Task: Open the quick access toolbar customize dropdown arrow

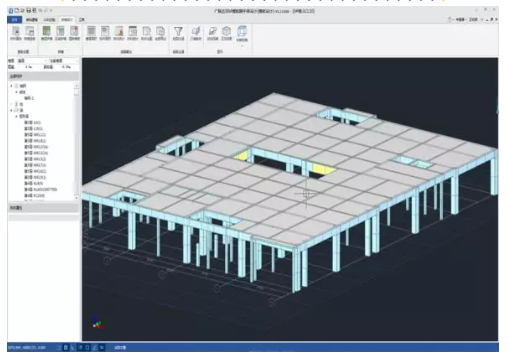Action: 51,11
